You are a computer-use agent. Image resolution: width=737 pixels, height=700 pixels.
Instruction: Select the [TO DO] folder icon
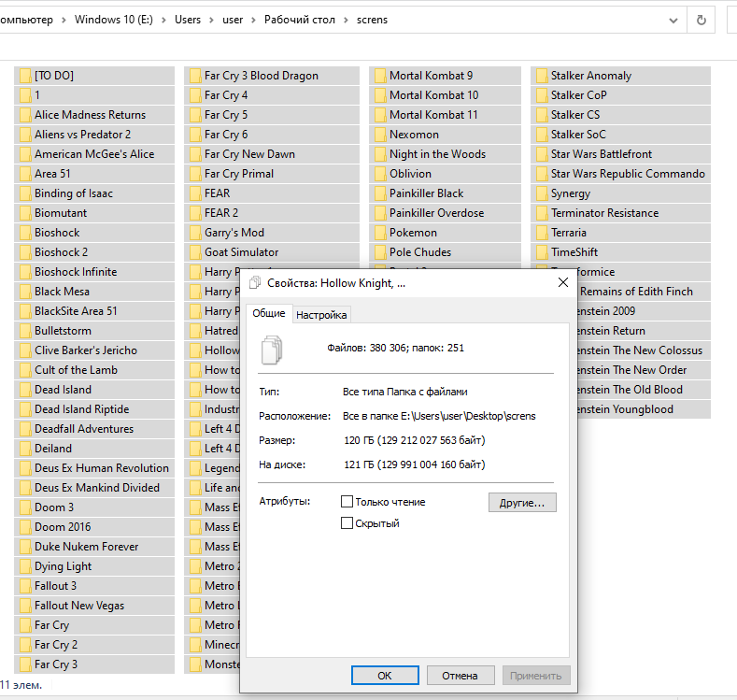(25, 76)
